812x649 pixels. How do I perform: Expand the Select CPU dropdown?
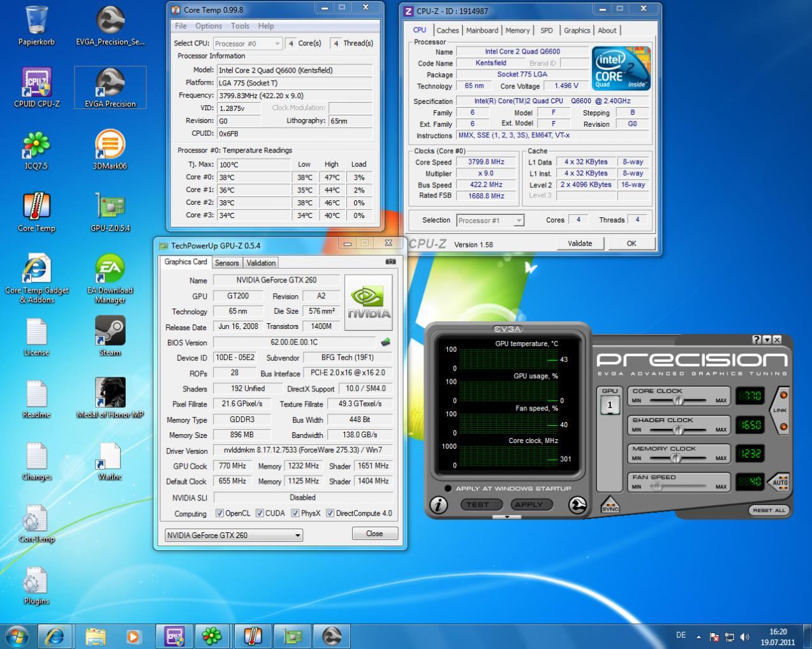pyautogui.click(x=277, y=43)
